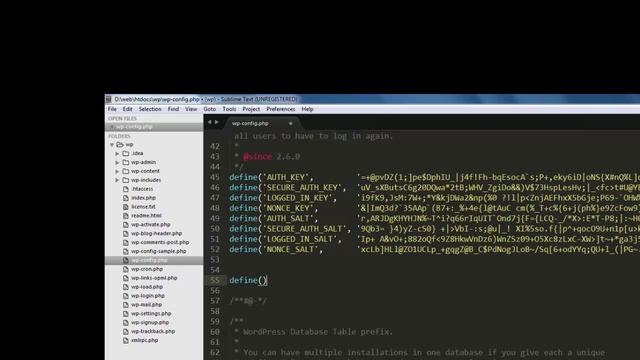Image resolution: width=640 pixels, height=360 pixels.
Task: Click the license.txt file icon
Action: [126, 207]
